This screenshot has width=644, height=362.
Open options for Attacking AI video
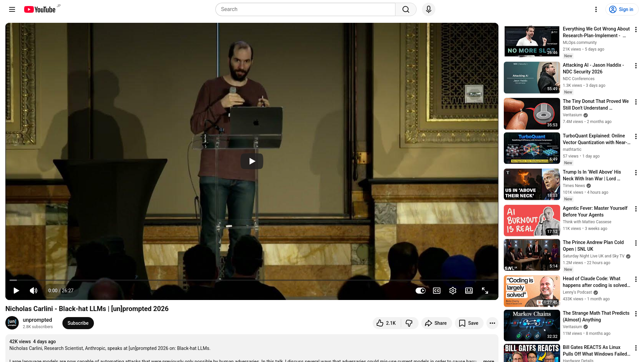636,66
